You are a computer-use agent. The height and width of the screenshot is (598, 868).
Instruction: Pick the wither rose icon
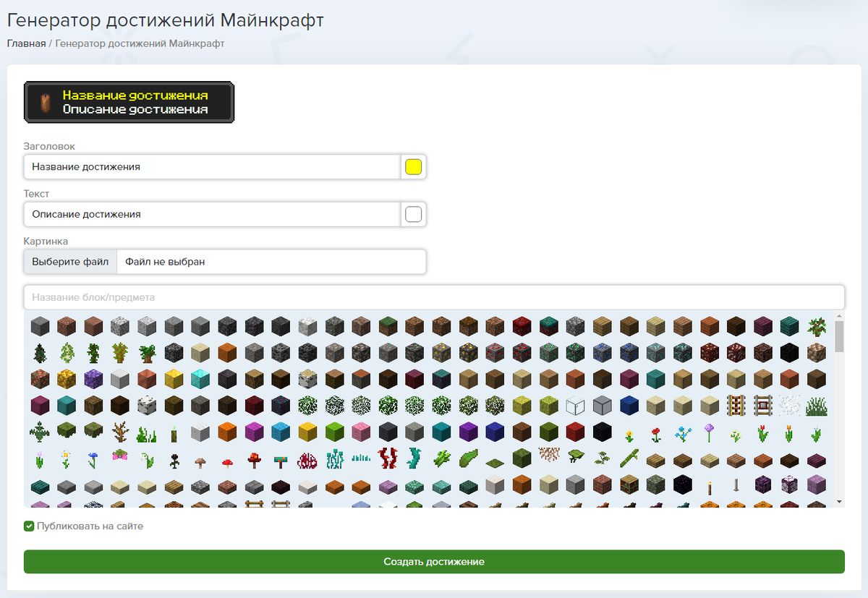point(174,461)
